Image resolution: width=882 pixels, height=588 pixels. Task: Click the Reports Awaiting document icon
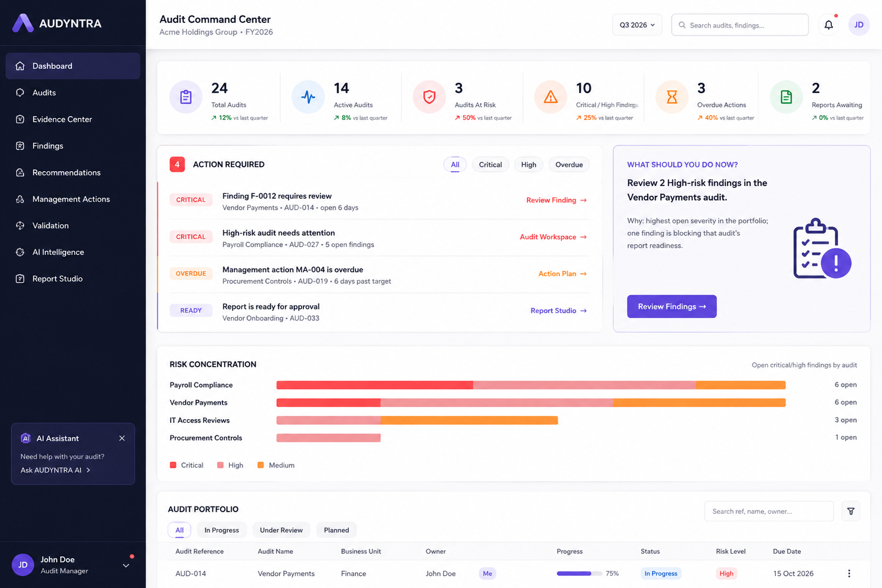[786, 97]
